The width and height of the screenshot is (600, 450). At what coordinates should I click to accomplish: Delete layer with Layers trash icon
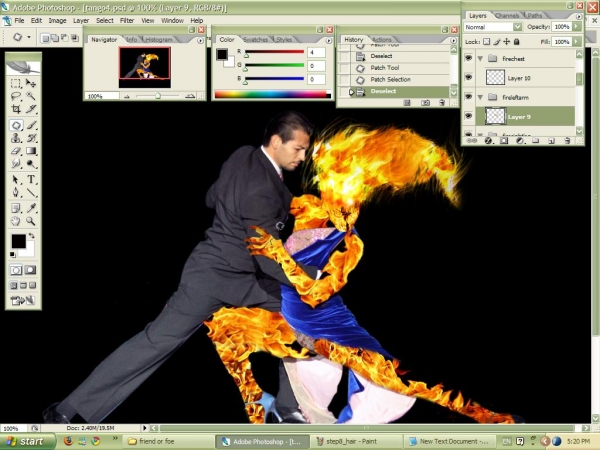567,141
